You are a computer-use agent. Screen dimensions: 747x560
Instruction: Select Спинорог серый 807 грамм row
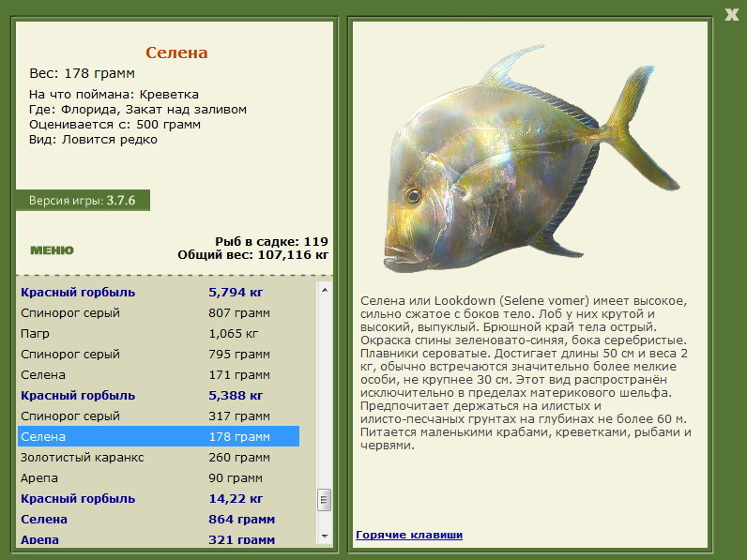click(159, 313)
